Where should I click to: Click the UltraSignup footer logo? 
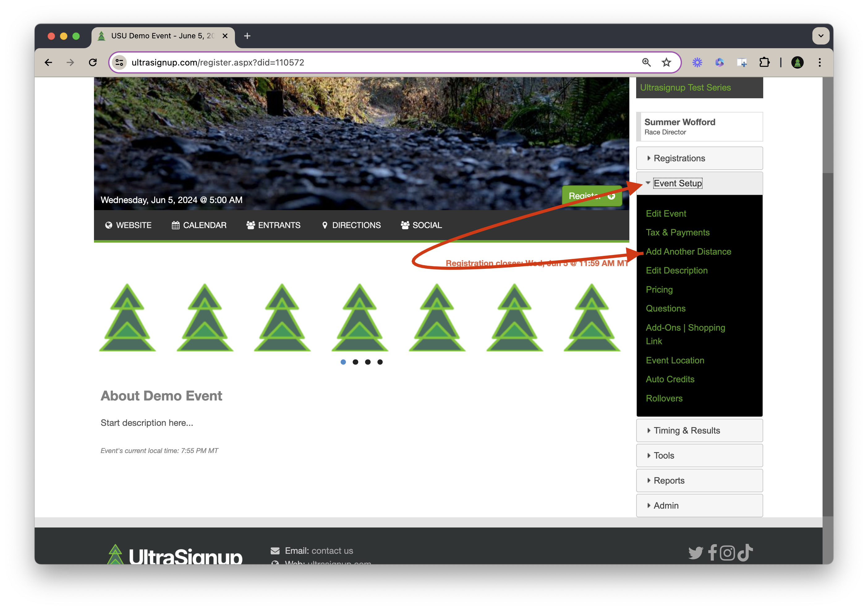pyautogui.click(x=174, y=555)
